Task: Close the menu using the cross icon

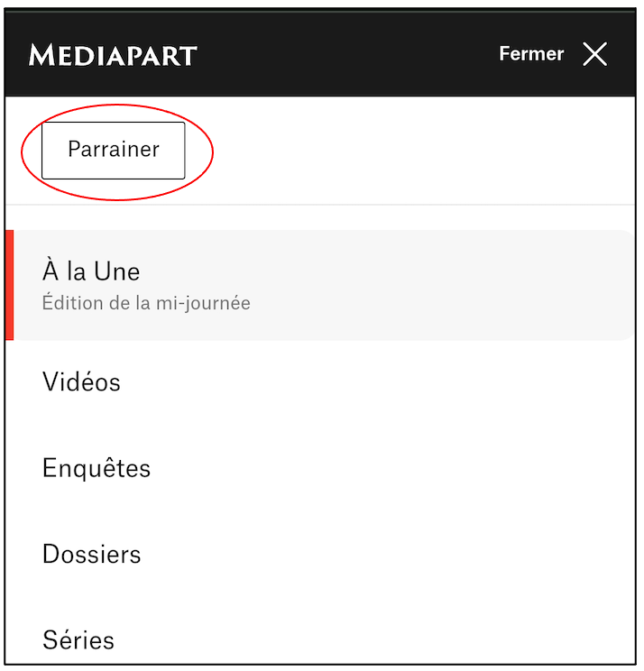Action: tap(594, 54)
